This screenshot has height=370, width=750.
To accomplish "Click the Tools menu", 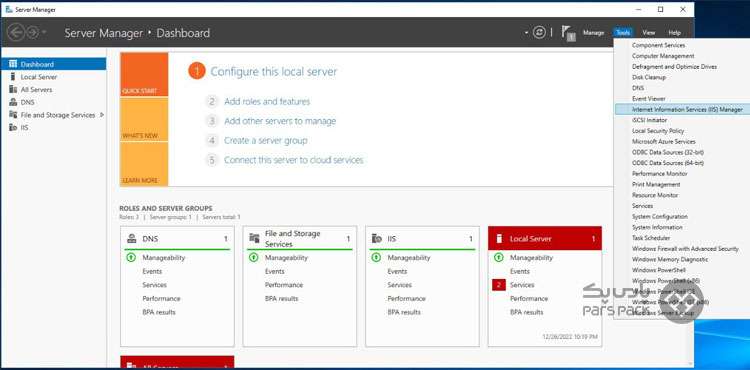I will pos(623,33).
